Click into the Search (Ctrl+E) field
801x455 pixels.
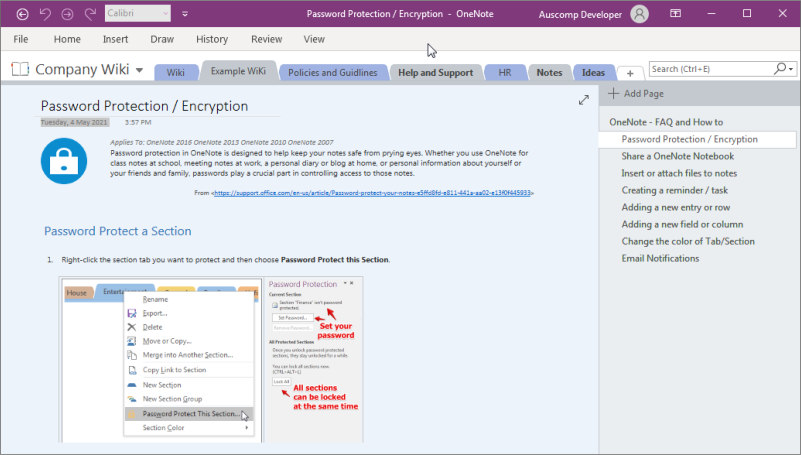pyautogui.click(x=712, y=69)
